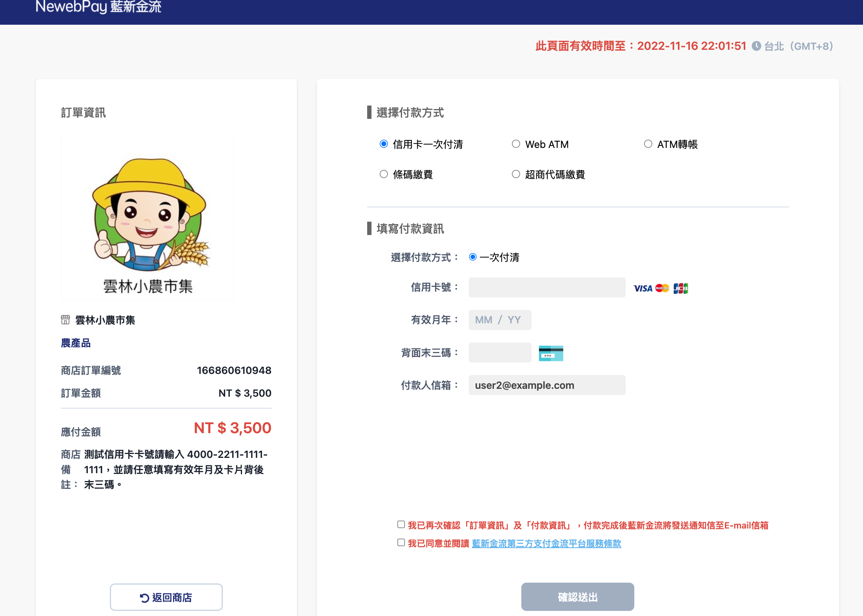Screen dimensions: 863x616
Task: Open 藍新金流第三方支付金流平台服務條款 link
Action: tap(546, 543)
